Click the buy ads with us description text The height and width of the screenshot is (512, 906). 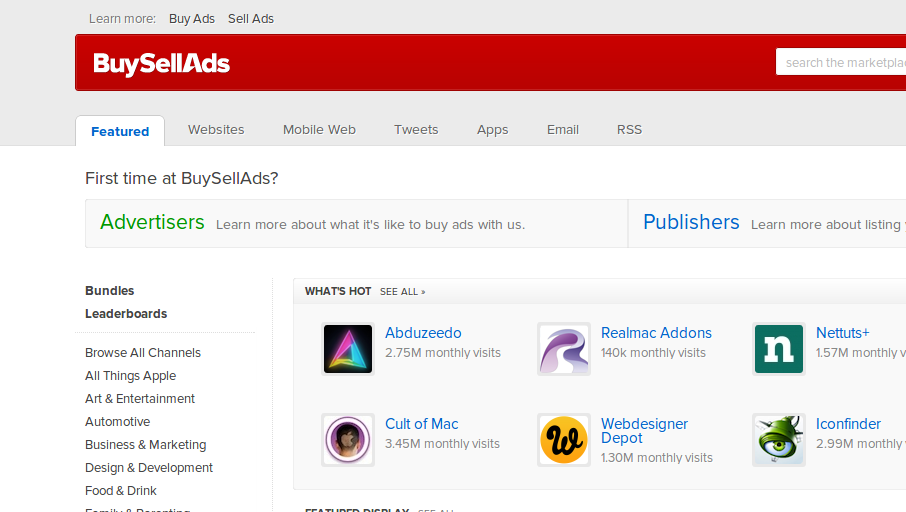pos(370,225)
